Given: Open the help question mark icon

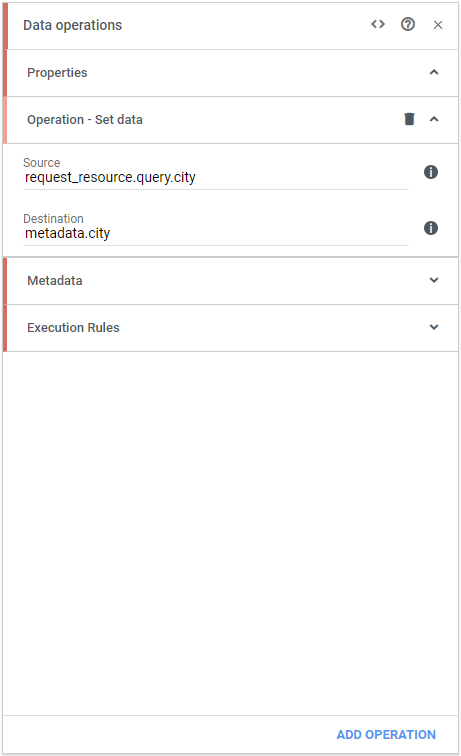Looking at the screenshot, I should [x=408, y=24].
